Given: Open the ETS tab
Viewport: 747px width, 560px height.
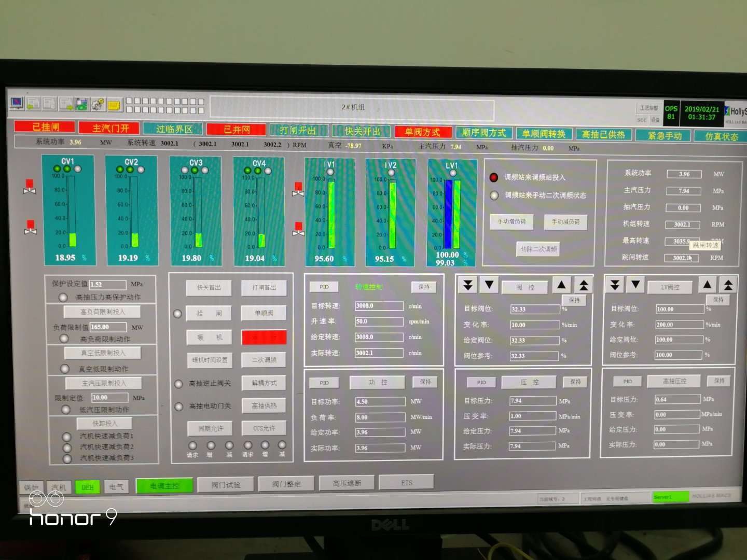Looking at the screenshot, I should [406, 483].
